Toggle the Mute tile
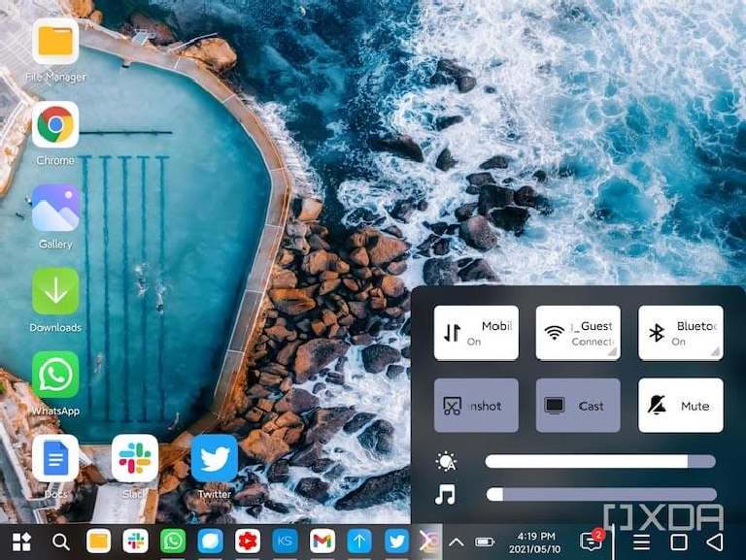This screenshot has width=746, height=560. (680, 406)
